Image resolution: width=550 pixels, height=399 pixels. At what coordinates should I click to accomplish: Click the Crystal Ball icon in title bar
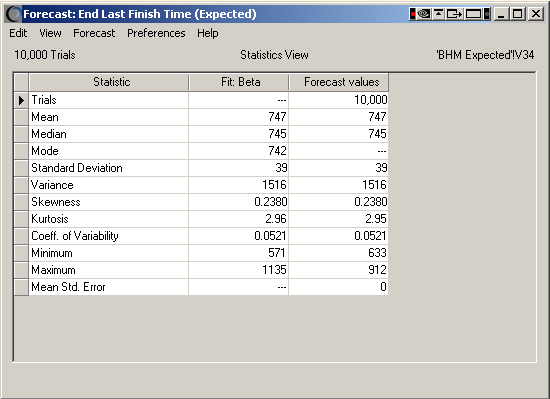pos(14,14)
